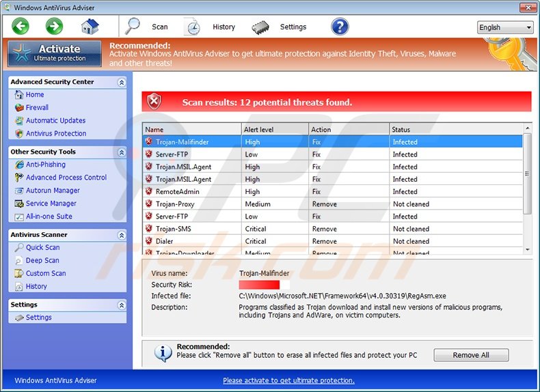Collapse the Antivirus Scanner panel
Image resolution: width=540 pixels, height=392 pixels.
tap(121, 235)
